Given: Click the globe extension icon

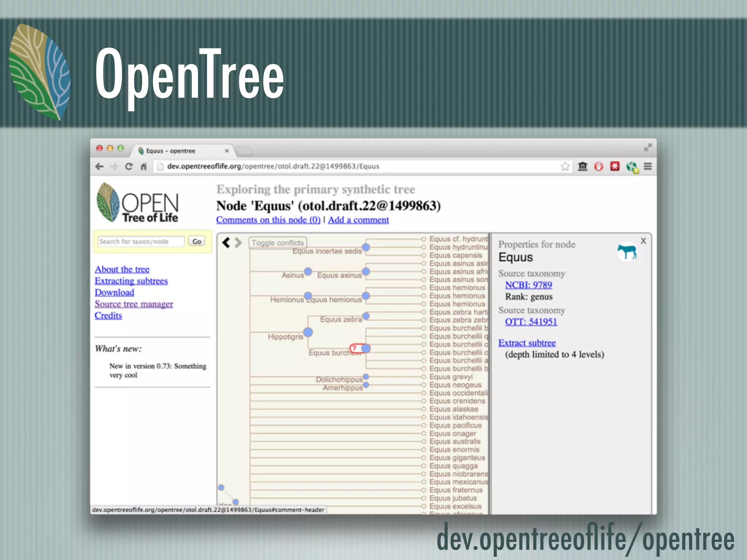Looking at the screenshot, I should [x=632, y=167].
